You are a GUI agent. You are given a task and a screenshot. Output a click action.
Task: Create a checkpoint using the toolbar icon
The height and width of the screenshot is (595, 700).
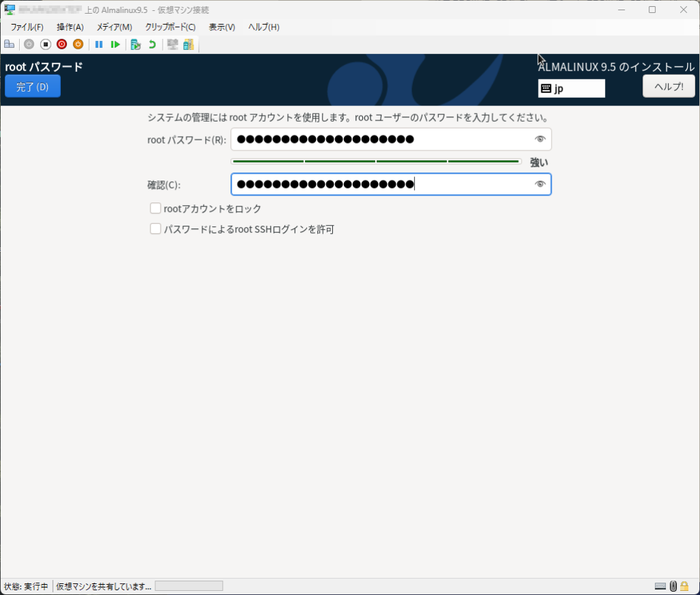pos(135,44)
